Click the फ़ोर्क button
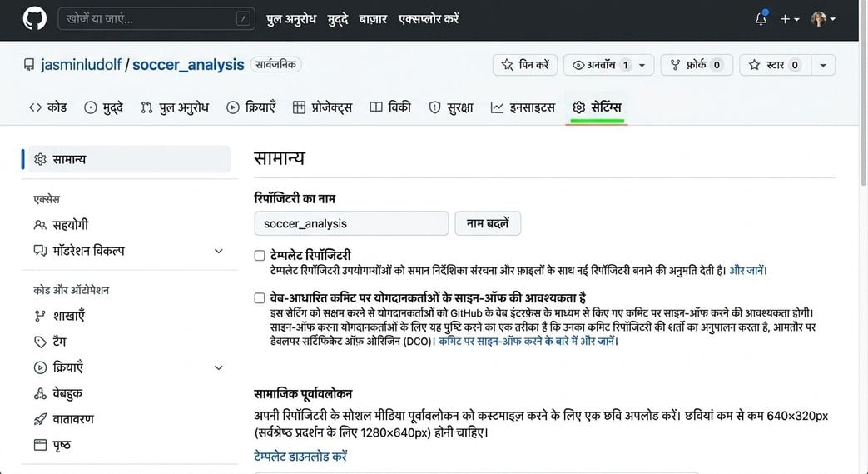 click(x=697, y=65)
